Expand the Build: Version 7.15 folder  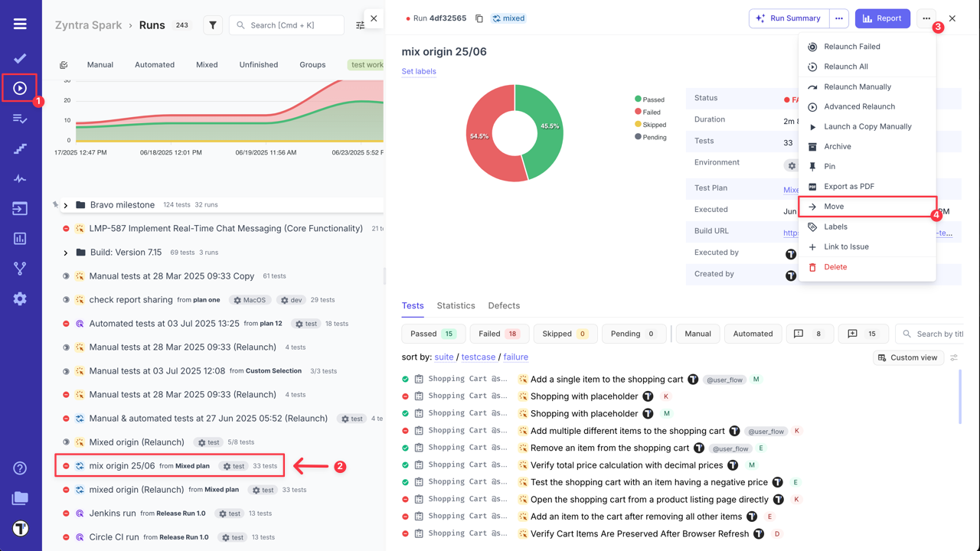(x=66, y=253)
